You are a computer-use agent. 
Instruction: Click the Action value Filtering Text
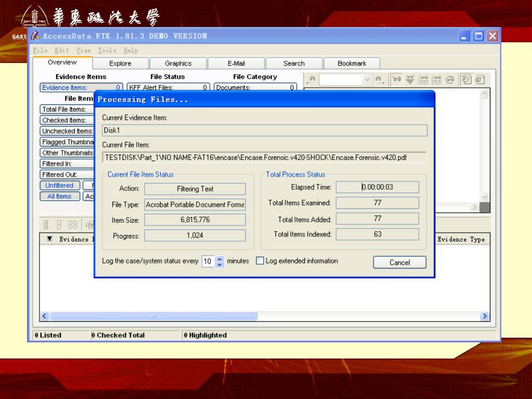click(x=195, y=189)
